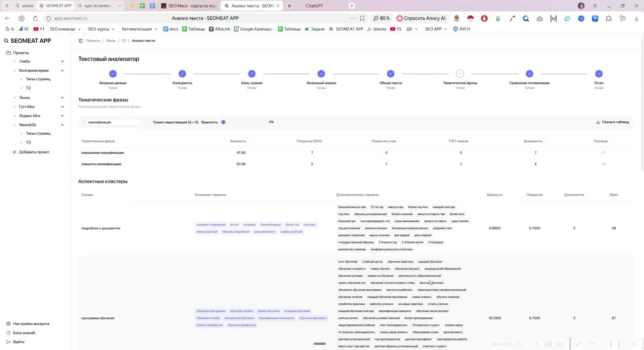Open browser extensions puzzle icon
644x350 pixels.
608,18
